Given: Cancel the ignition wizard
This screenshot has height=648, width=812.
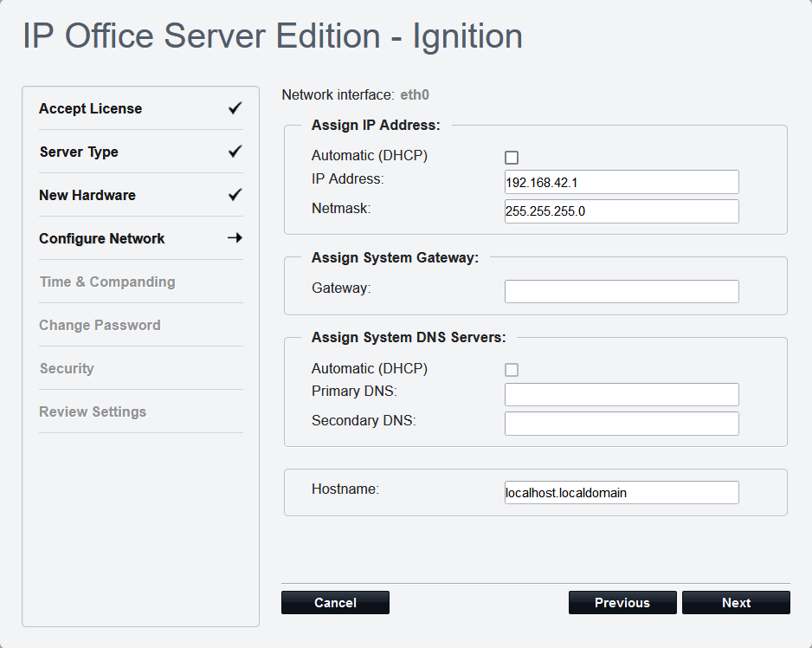Looking at the screenshot, I should click(x=335, y=602).
